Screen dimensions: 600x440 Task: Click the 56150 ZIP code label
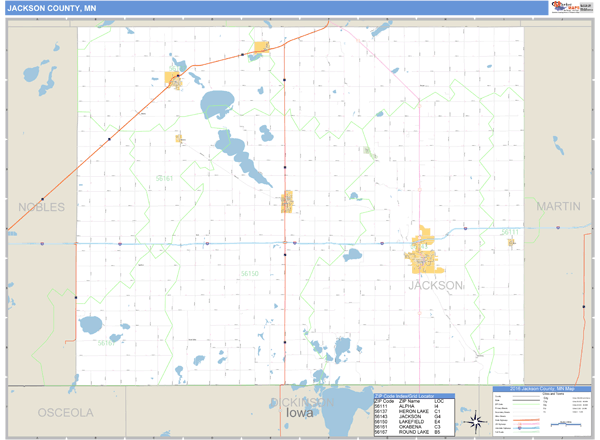pos(249,273)
